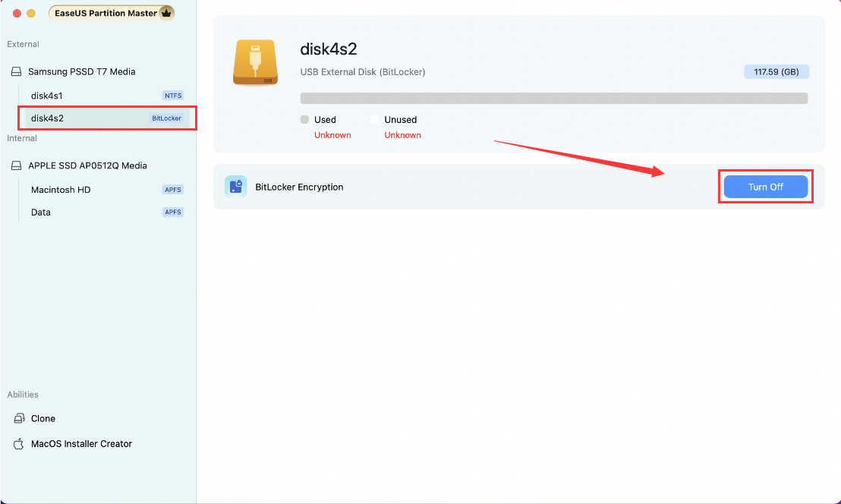This screenshot has width=841, height=504.
Task: Select Samsung PSSD T7 Media drive
Action: pyautogui.click(x=81, y=71)
